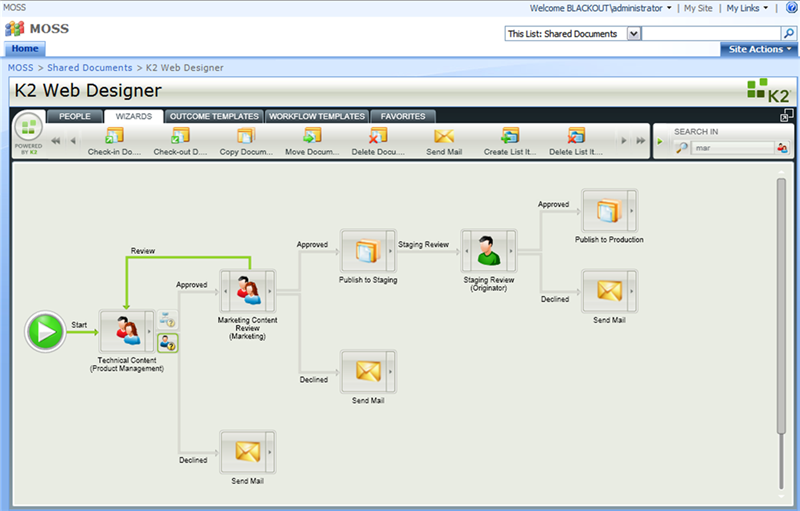Expand left arrow on Staging Review node

466,251
